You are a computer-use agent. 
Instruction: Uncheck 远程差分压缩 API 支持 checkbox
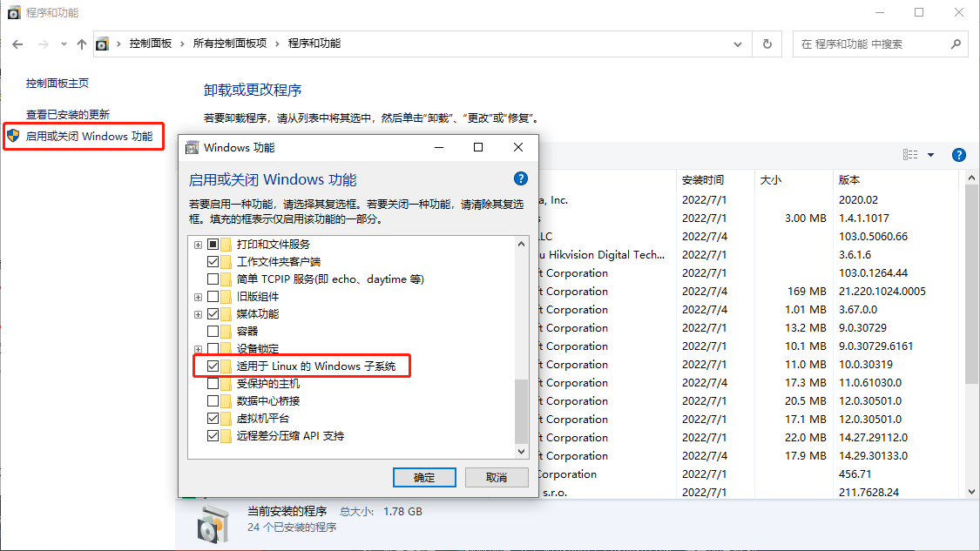tap(213, 436)
